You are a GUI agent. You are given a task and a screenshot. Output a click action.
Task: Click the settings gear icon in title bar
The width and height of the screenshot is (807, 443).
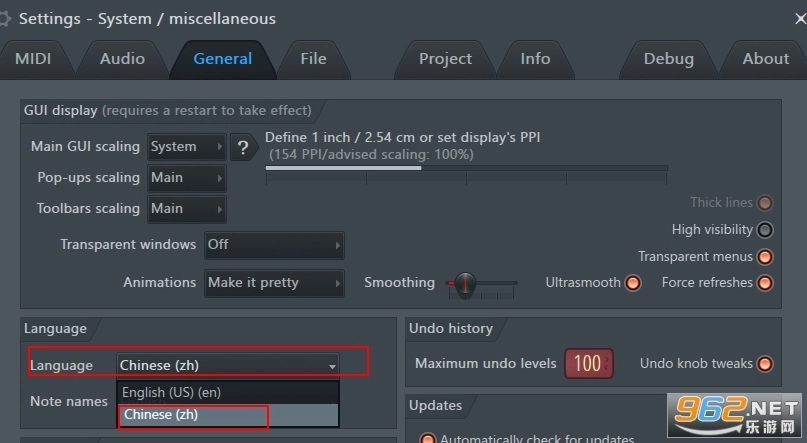coord(5,18)
